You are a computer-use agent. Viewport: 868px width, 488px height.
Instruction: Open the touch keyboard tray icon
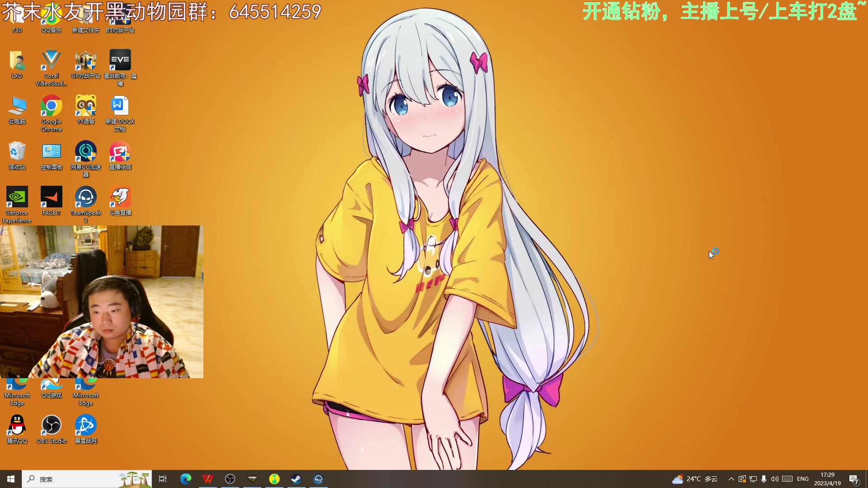coord(787,479)
